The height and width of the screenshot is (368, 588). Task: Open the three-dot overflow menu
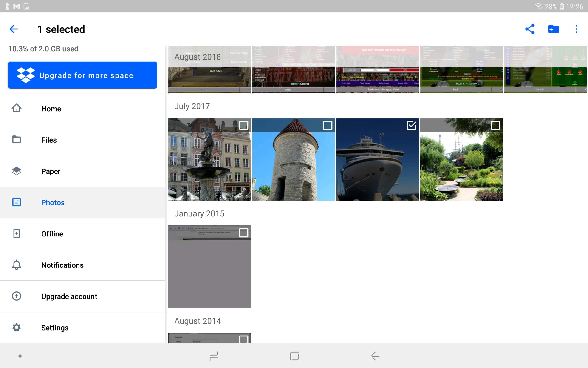click(x=576, y=29)
